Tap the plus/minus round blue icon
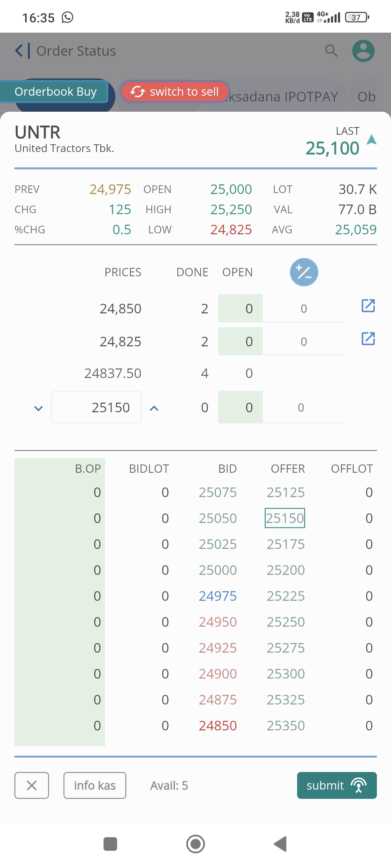Image resolution: width=391 pixels, height=868 pixels. click(x=304, y=272)
